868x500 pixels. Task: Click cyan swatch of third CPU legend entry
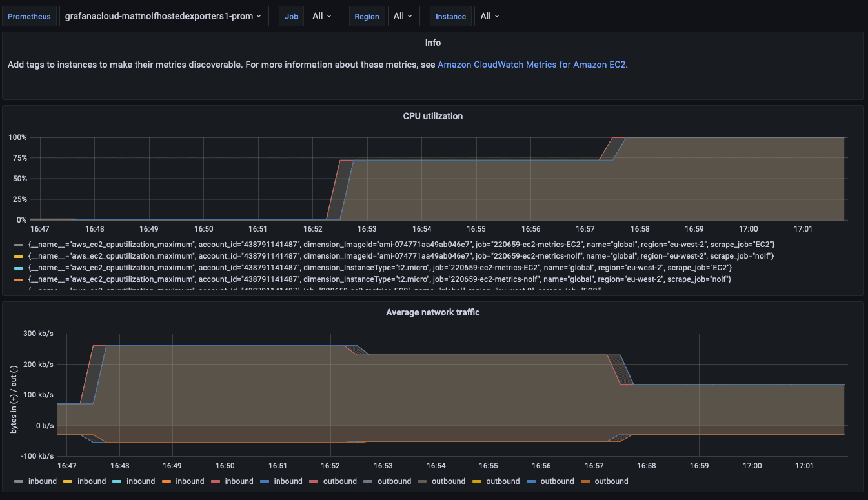click(x=18, y=268)
